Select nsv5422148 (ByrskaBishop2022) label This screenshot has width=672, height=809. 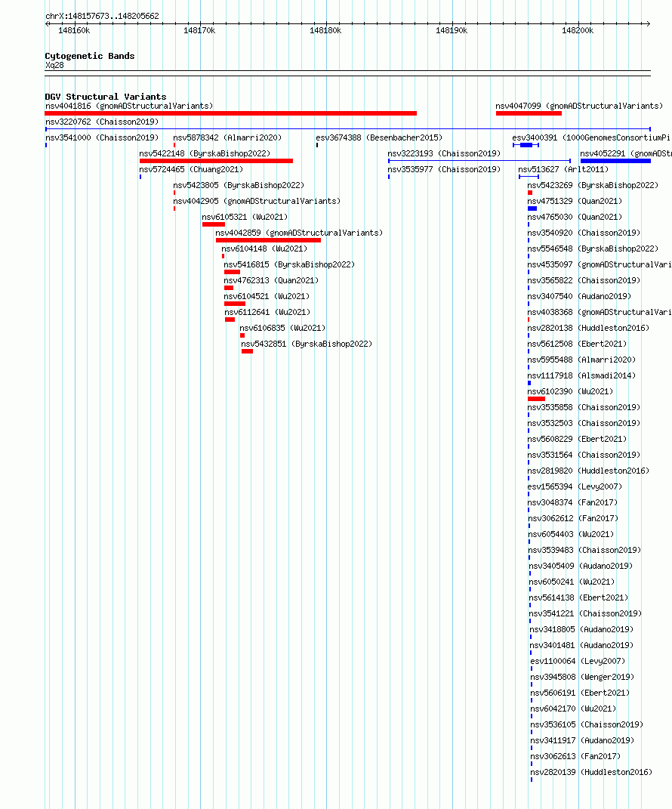point(205,154)
